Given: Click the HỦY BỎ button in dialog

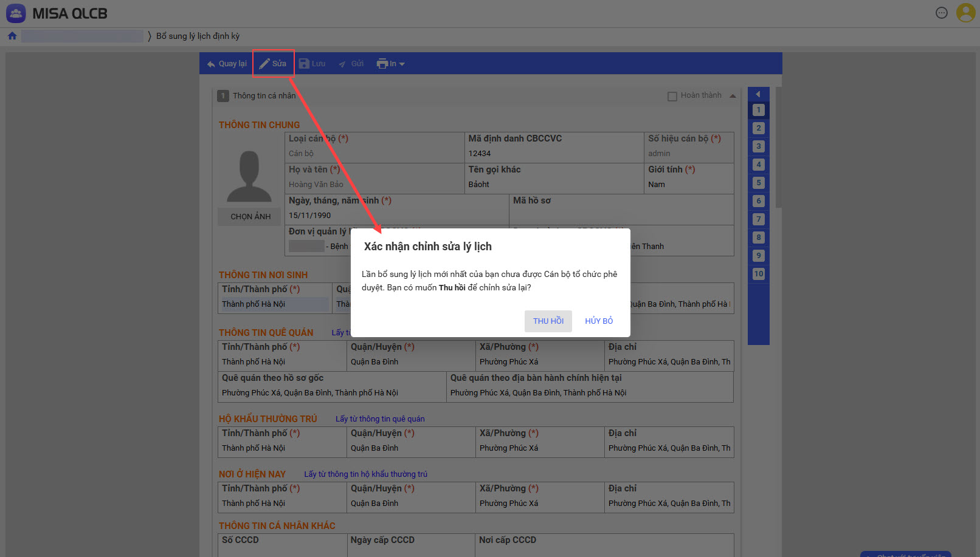Looking at the screenshot, I should [599, 321].
